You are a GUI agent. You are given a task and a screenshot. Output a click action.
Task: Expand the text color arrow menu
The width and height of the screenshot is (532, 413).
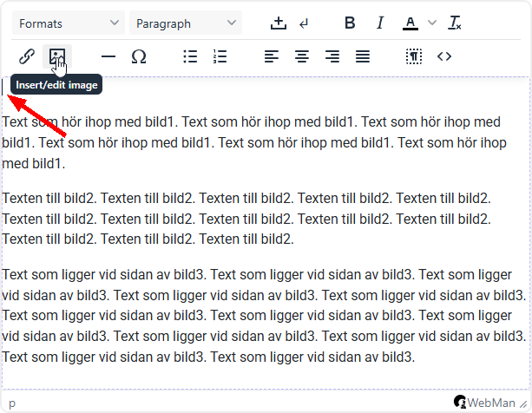(x=432, y=23)
